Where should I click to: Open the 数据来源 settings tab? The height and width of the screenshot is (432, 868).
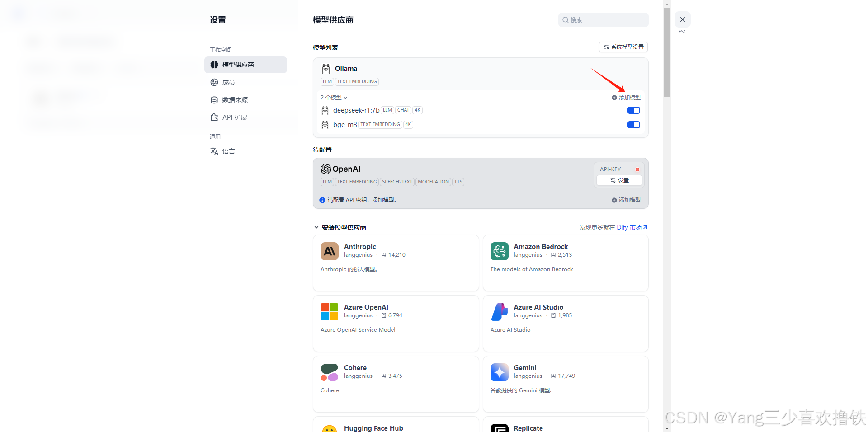245,100
